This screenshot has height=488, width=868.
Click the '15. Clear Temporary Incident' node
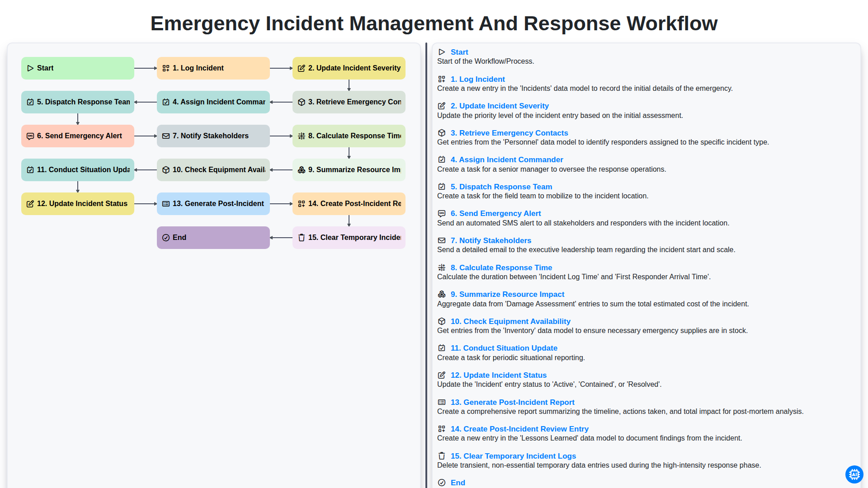pyautogui.click(x=349, y=238)
